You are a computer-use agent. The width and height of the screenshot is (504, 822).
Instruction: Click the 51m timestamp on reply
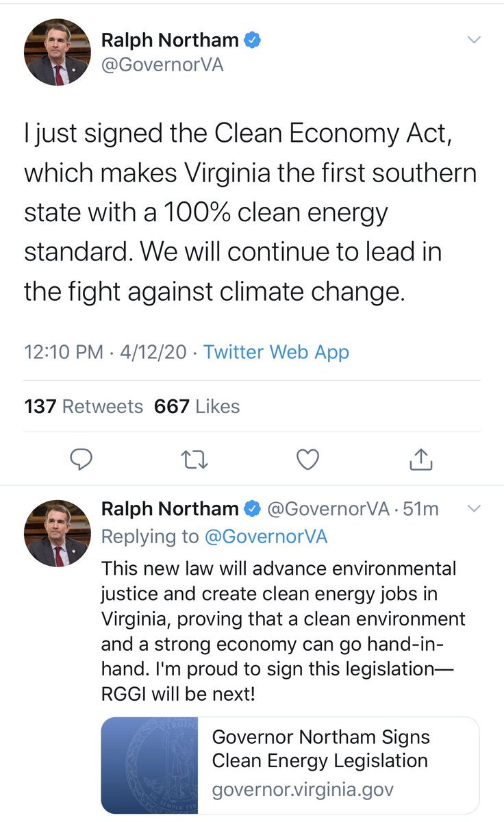click(424, 509)
